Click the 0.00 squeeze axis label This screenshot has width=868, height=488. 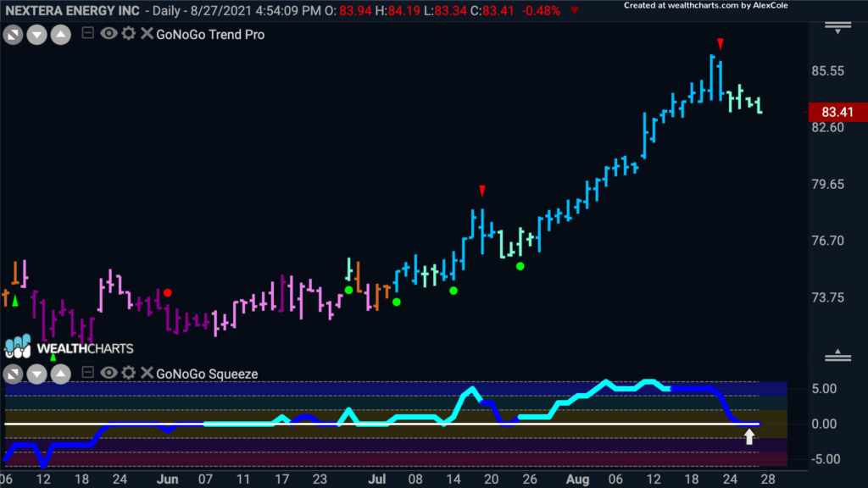tap(824, 424)
